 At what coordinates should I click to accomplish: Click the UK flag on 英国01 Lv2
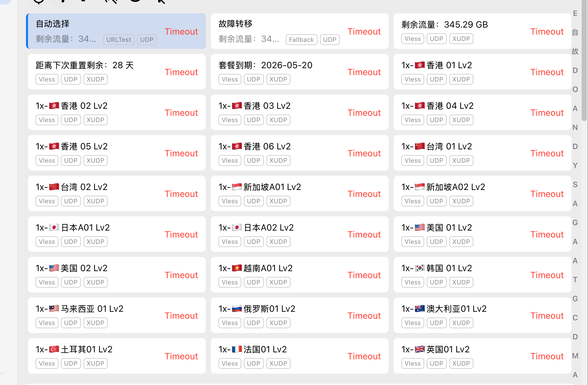(x=420, y=349)
